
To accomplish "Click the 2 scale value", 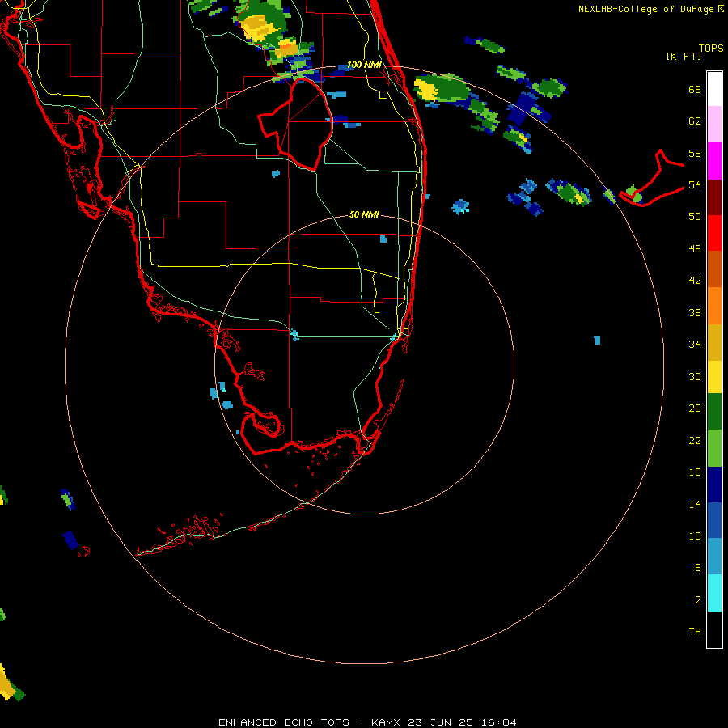I will click(698, 599).
